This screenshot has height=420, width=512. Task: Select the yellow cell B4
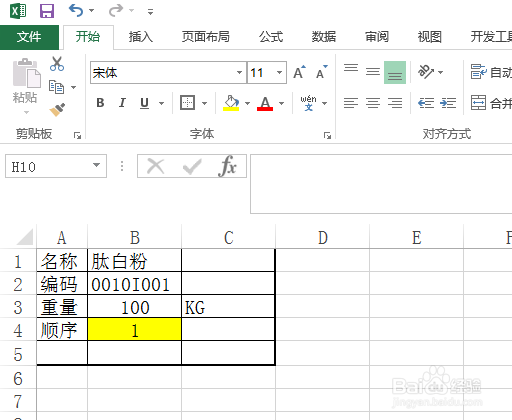[x=134, y=329]
